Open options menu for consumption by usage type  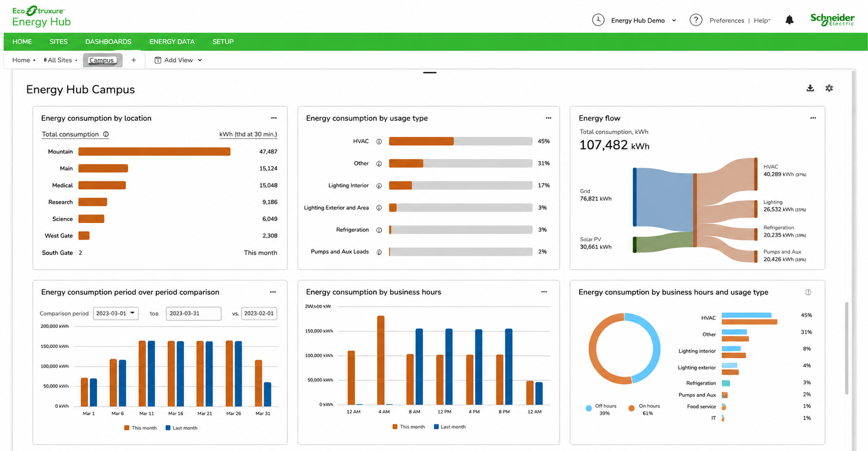pos(548,118)
